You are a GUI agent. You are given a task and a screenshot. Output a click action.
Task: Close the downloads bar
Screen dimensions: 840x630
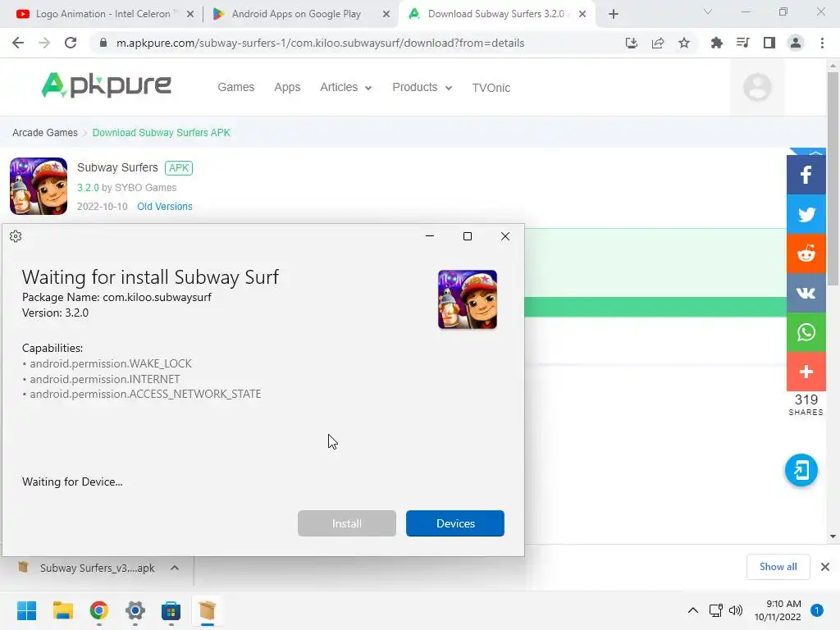tap(825, 567)
